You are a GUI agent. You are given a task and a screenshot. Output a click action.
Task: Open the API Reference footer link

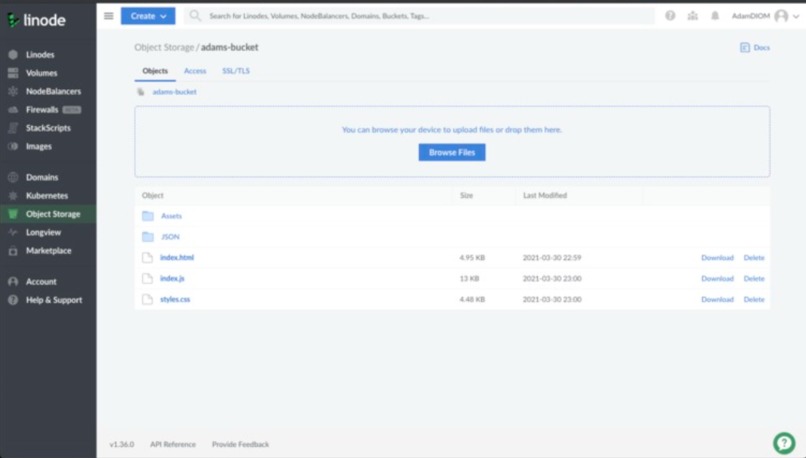[x=173, y=444]
